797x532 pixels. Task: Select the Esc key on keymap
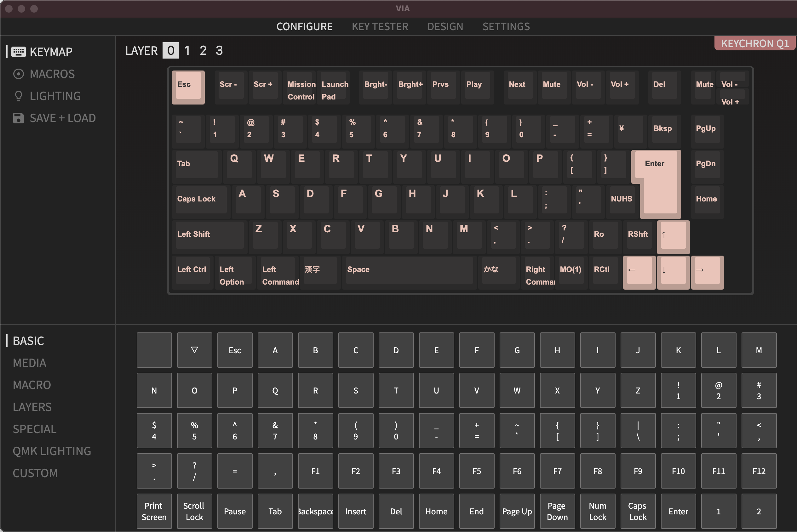click(188, 88)
